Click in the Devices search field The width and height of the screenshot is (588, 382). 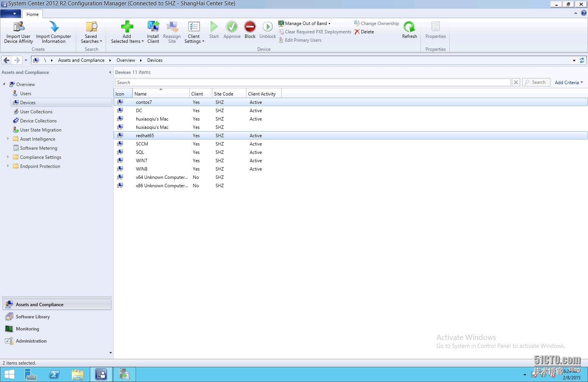pyautogui.click(x=313, y=82)
